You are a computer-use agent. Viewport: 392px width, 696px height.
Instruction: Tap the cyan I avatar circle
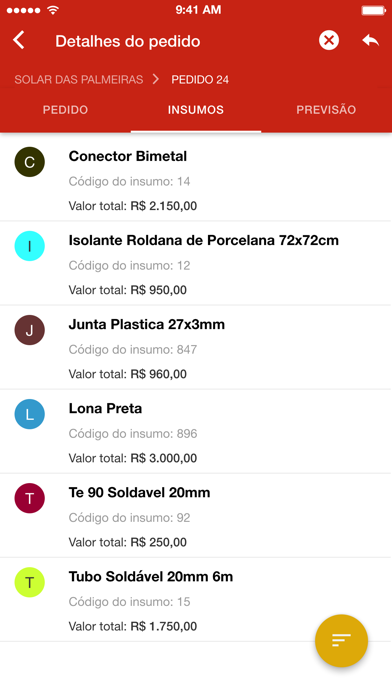29,246
